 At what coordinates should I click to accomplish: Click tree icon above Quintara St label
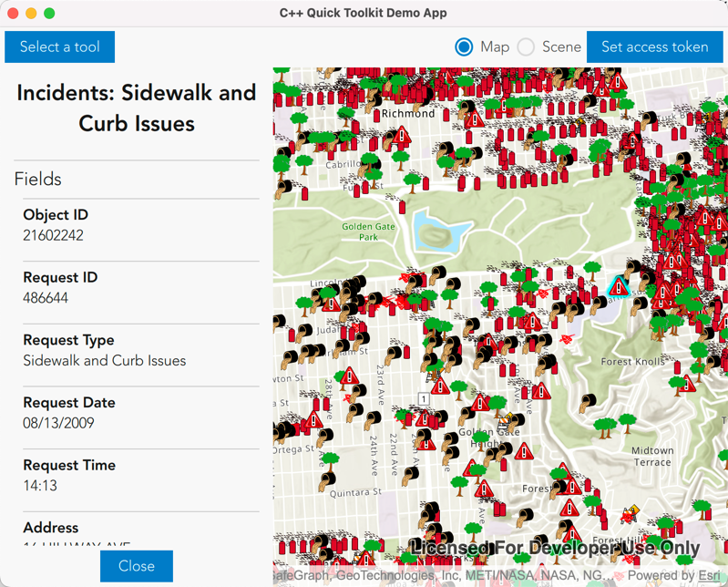pos(331,460)
